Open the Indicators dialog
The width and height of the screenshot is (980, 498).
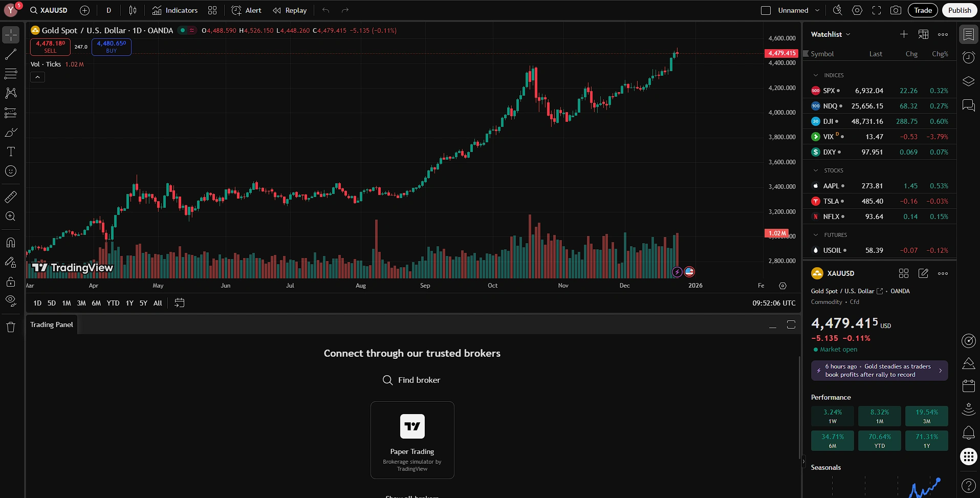[x=175, y=10]
